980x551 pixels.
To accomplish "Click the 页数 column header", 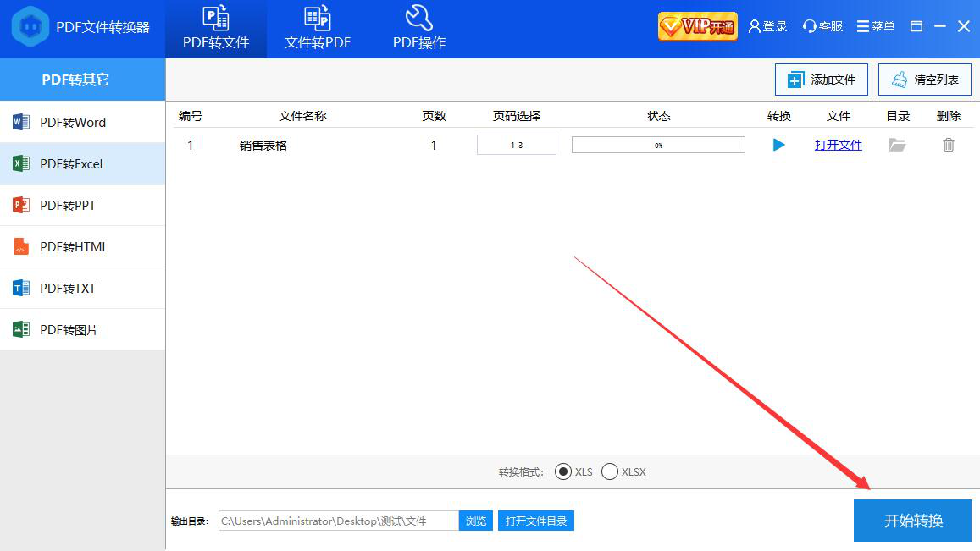I will (x=434, y=116).
